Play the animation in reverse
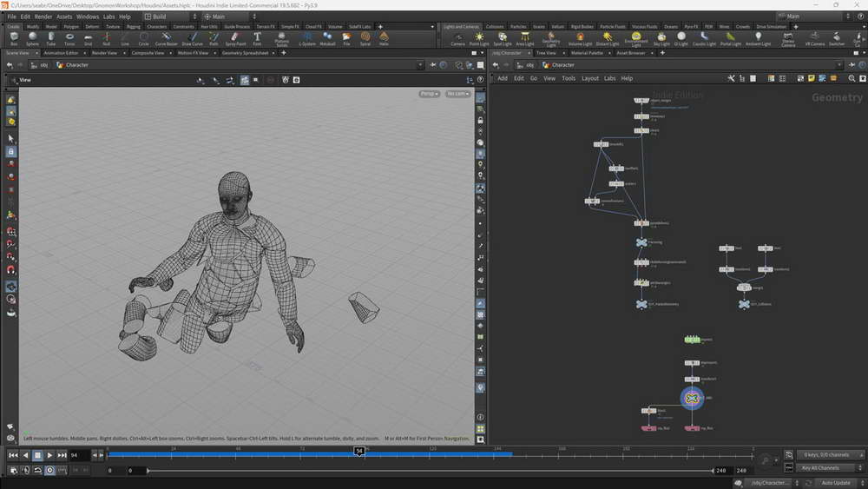The image size is (868, 489). coord(25,455)
